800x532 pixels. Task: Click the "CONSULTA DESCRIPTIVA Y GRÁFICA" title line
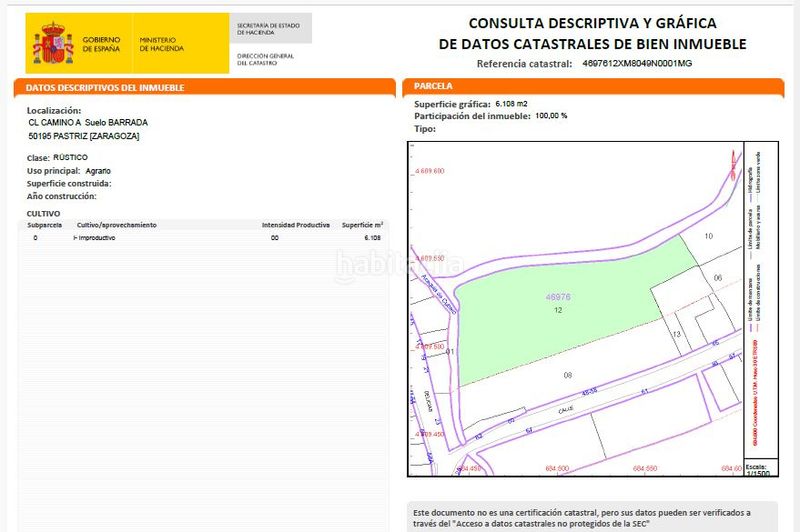(x=592, y=23)
